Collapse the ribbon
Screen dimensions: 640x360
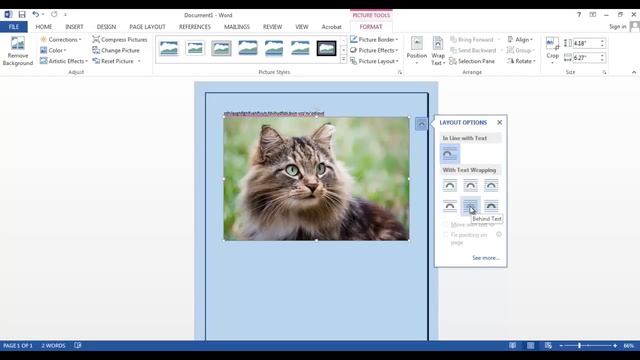click(633, 72)
